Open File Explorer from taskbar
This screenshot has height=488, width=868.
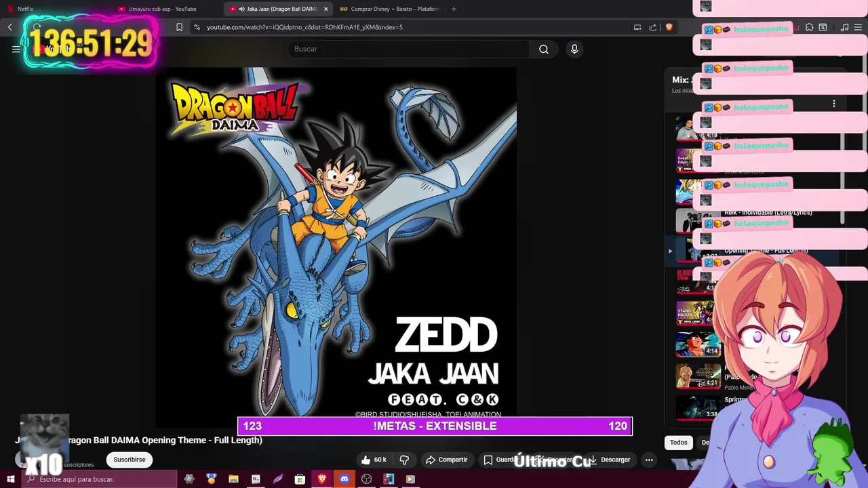click(233, 479)
